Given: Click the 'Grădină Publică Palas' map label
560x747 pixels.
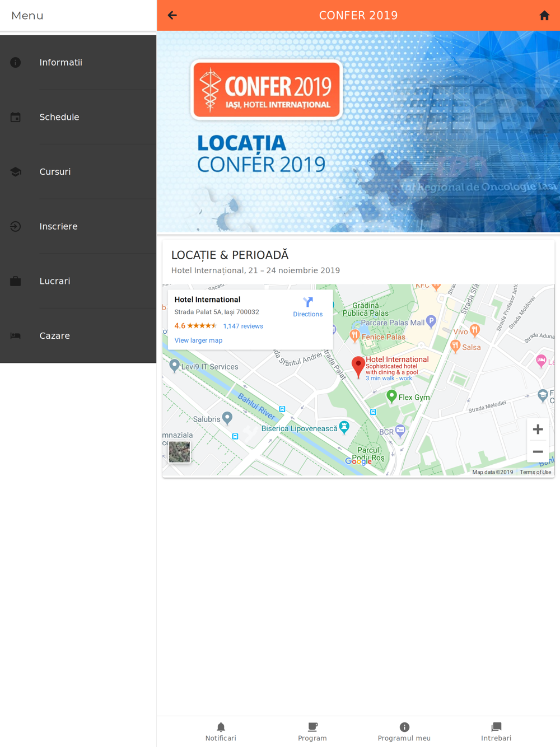Looking at the screenshot, I should click(366, 309).
